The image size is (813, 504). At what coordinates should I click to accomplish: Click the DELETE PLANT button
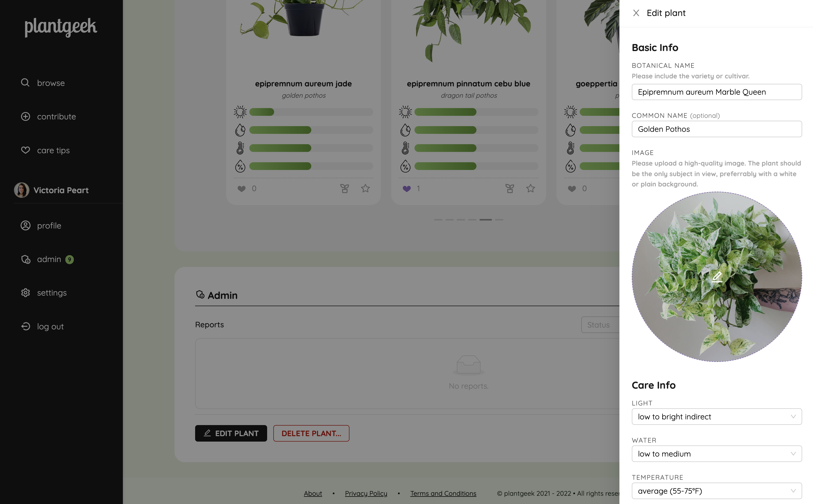point(311,433)
